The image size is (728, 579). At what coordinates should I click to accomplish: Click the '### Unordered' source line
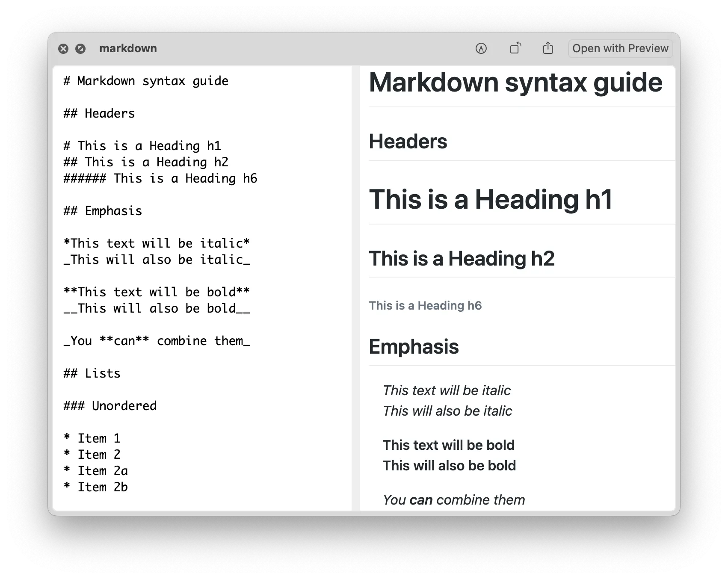(x=109, y=405)
